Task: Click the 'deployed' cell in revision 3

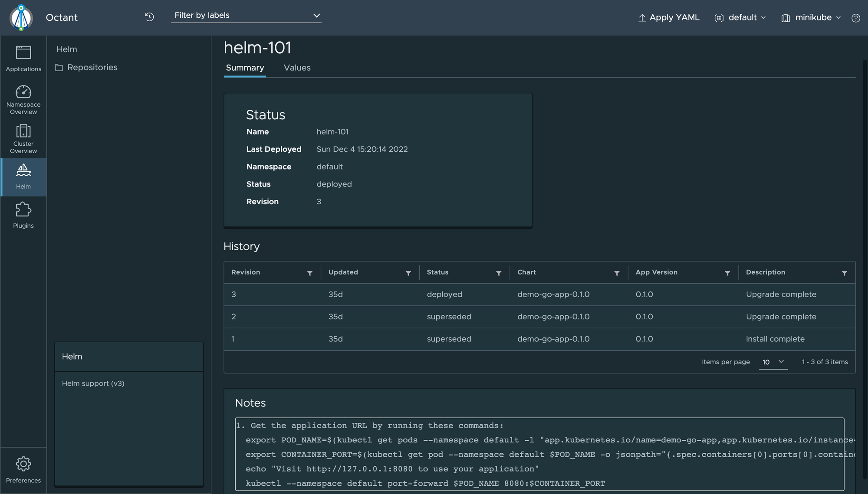Action: 444,294
